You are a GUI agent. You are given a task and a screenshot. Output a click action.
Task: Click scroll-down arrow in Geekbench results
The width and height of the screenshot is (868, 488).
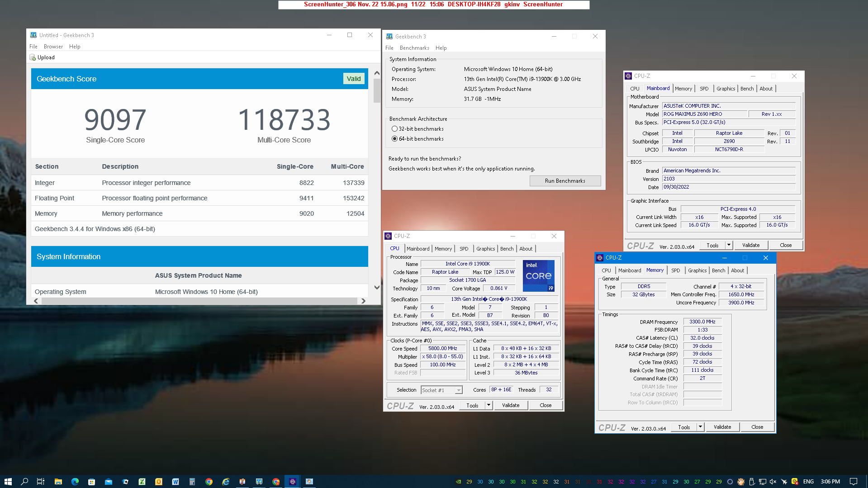coord(377,287)
